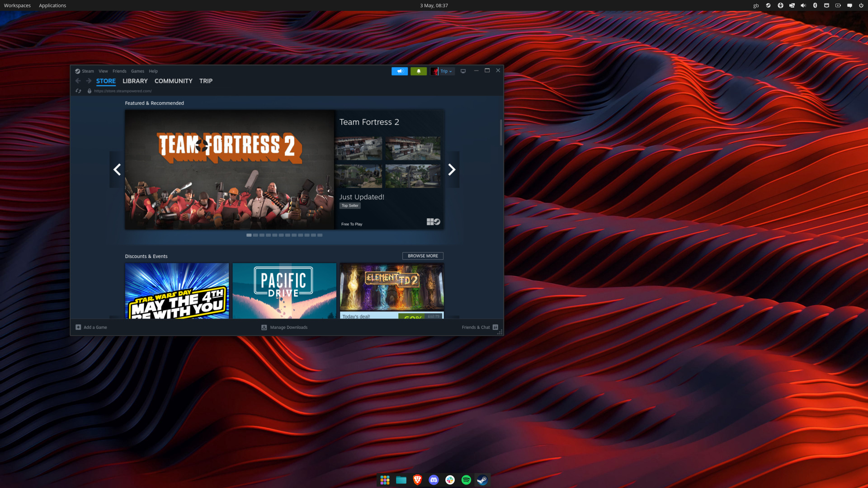Click the padlock icon beside the store URL
The image size is (868, 488).
90,91
